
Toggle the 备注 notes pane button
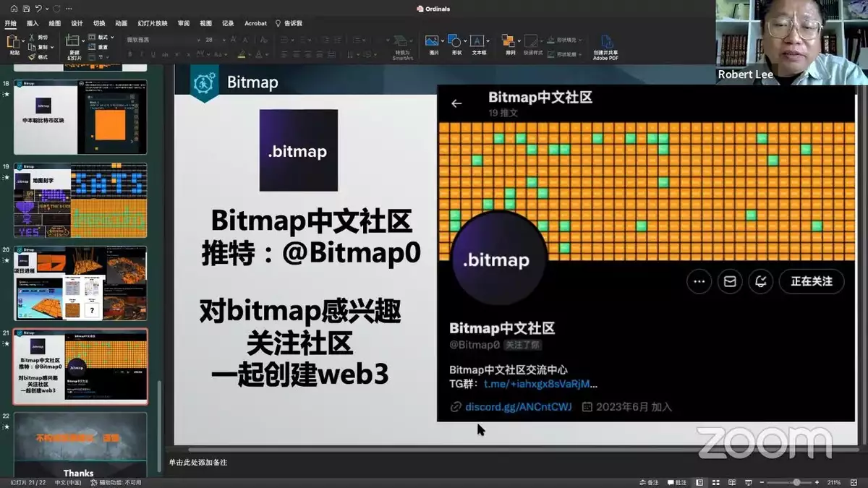pos(648,482)
